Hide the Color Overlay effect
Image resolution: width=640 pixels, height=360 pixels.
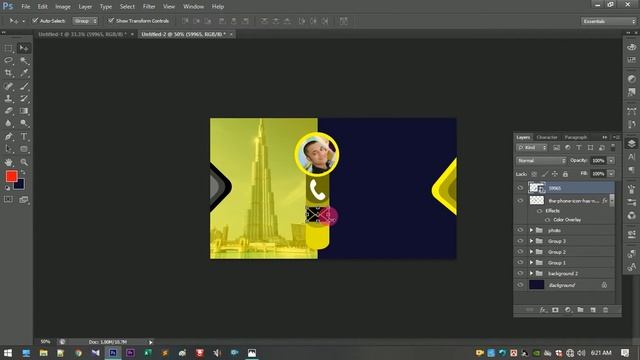[x=547, y=220]
